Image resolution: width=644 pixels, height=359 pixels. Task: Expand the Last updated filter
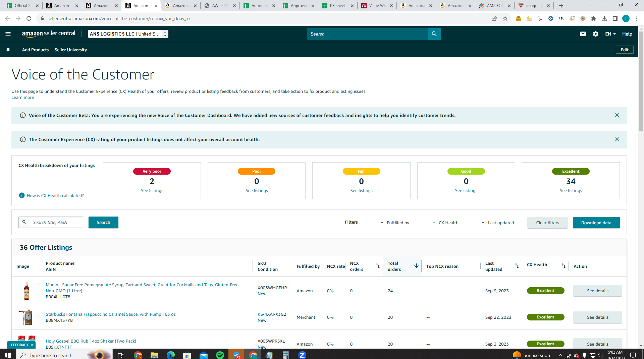tap(497, 223)
